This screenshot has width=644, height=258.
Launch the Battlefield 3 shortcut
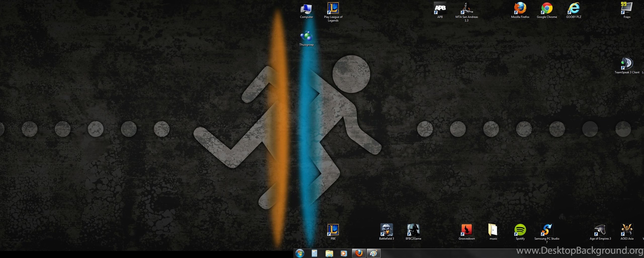click(x=386, y=232)
